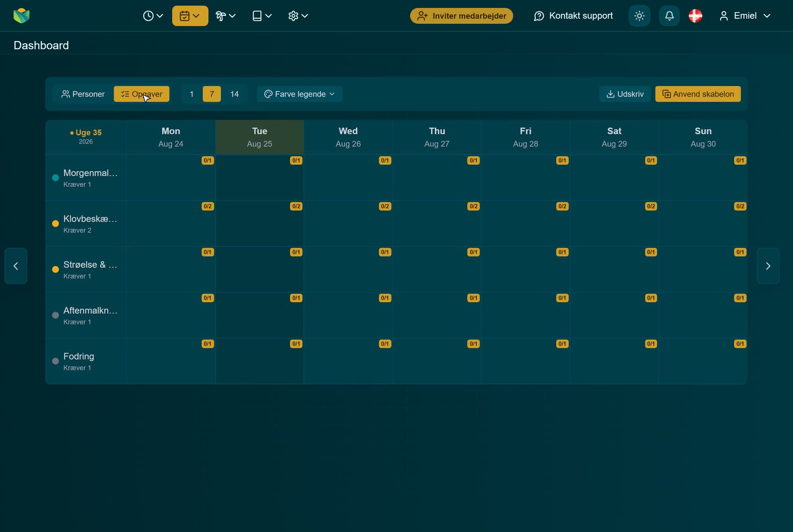Open Kontakt support chat

pos(573,16)
